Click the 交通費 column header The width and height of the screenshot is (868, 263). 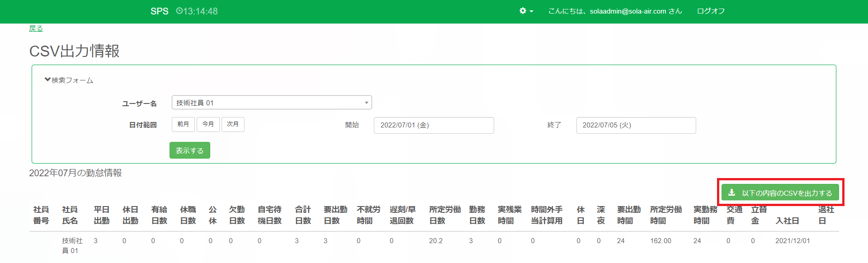pos(734,215)
